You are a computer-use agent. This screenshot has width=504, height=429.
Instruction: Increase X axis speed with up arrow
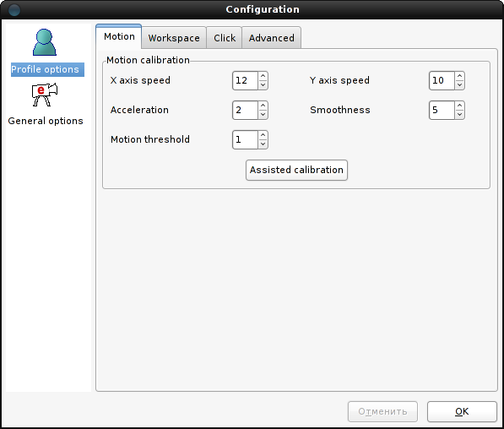click(x=263, y=76)
